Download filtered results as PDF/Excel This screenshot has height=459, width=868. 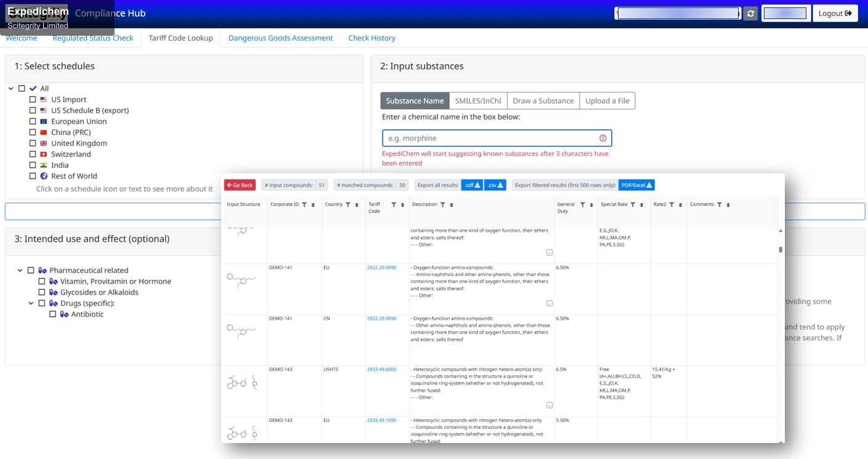(636, 185)
